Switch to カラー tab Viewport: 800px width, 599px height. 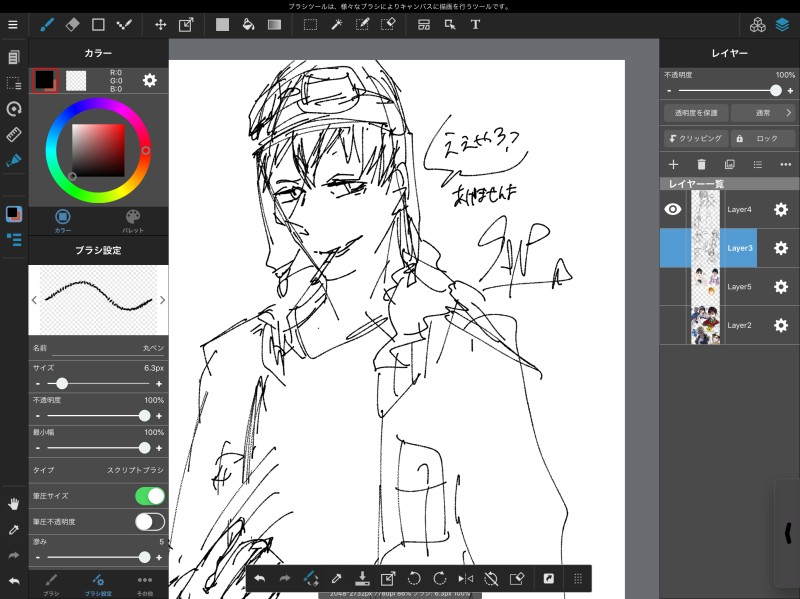[63, 220]
